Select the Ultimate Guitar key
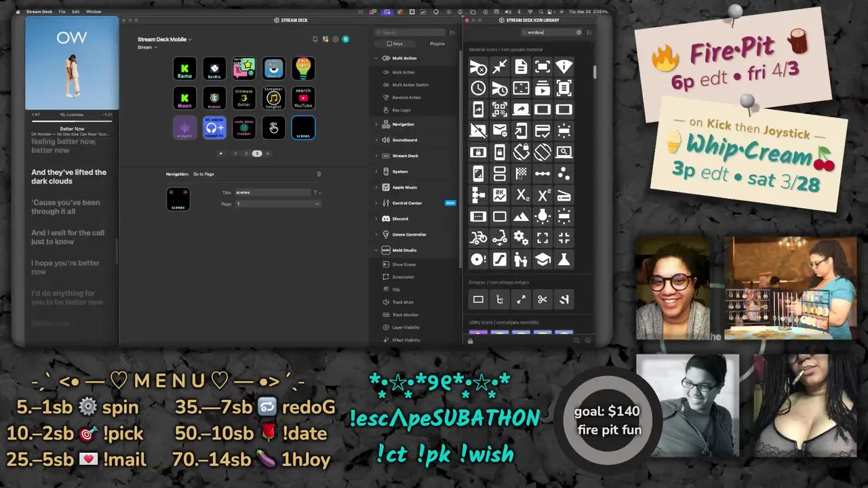Screen dimensions: 868x488 click(x=244, y=98)
